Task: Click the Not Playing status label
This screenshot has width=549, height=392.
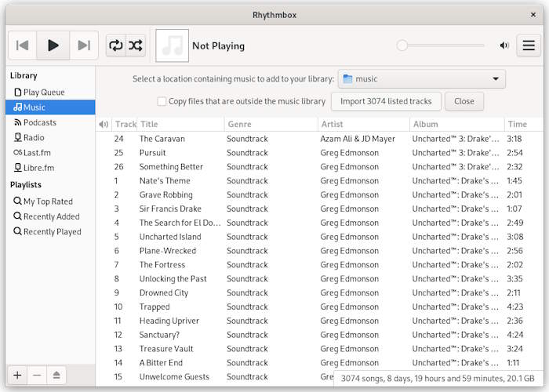Action: coord(218,45)
